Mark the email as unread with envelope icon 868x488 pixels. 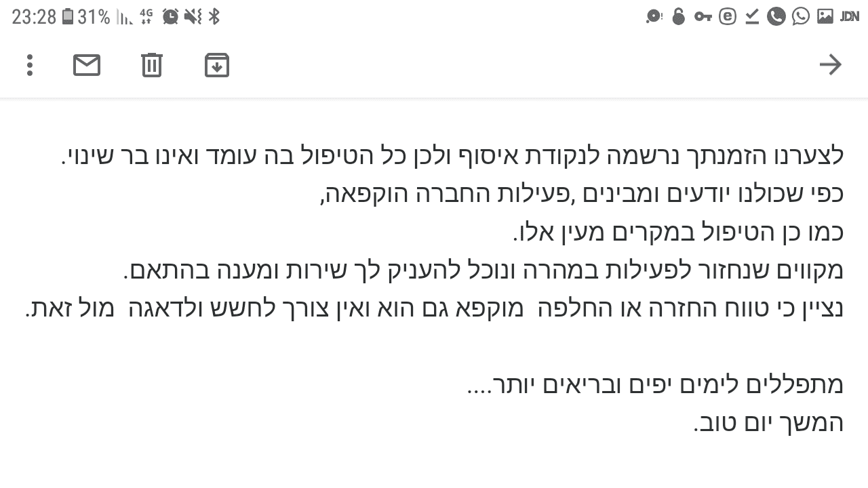point(86,64)
